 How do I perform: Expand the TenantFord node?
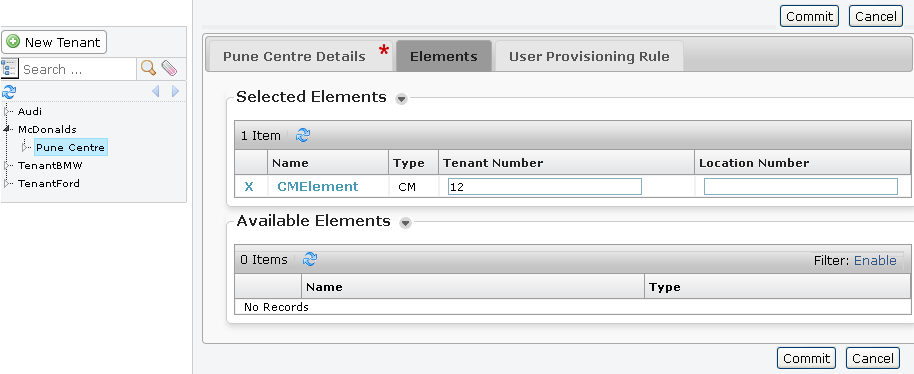pos(8,184)
